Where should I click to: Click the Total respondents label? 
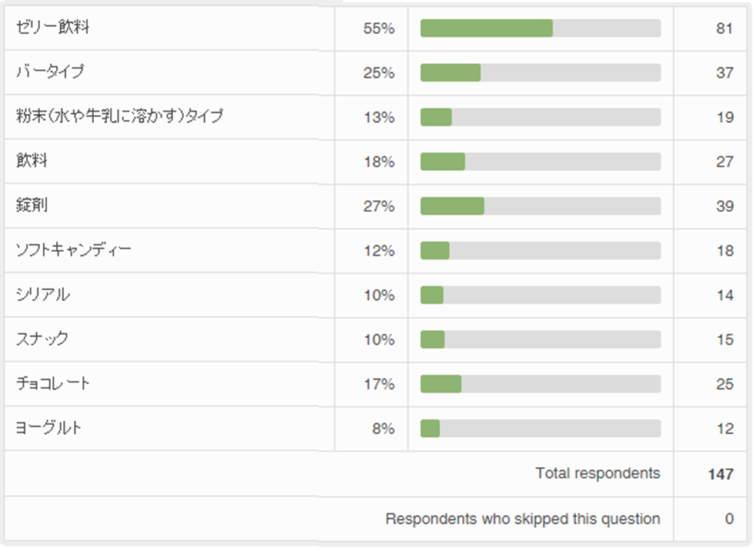(598, 473)
